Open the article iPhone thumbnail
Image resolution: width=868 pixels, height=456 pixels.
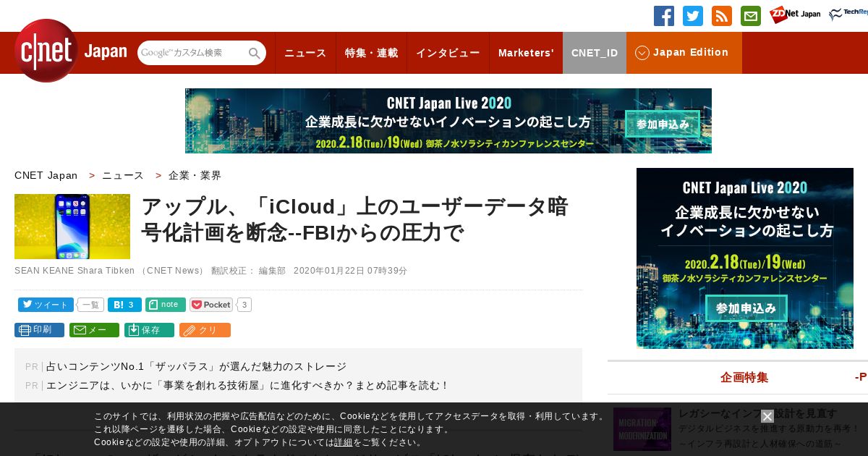click(72, 227)
